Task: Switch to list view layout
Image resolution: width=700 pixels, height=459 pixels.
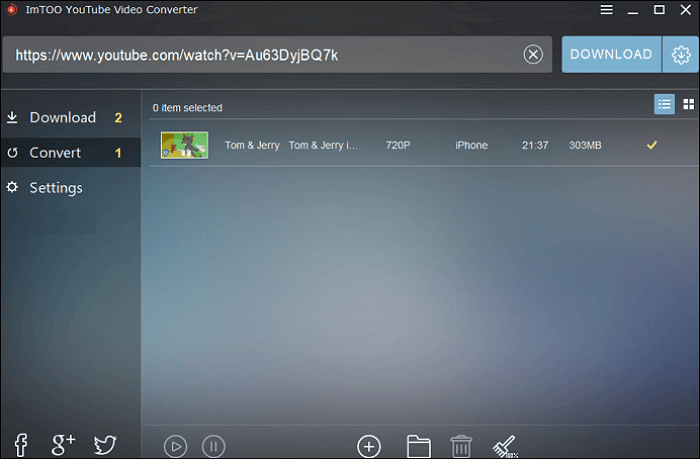Action: coord(664,104)
